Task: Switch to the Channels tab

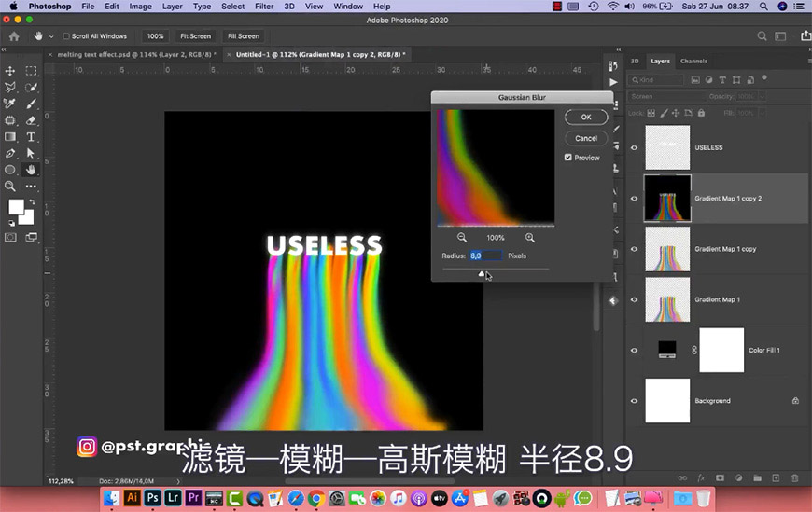Action: (x=693, y=62)
